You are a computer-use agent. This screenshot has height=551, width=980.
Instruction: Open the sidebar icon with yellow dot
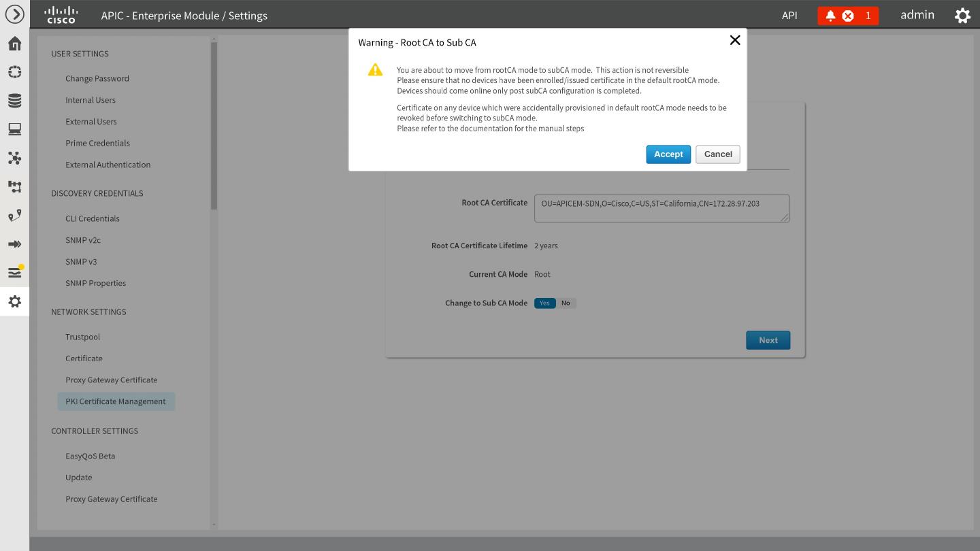14,272
